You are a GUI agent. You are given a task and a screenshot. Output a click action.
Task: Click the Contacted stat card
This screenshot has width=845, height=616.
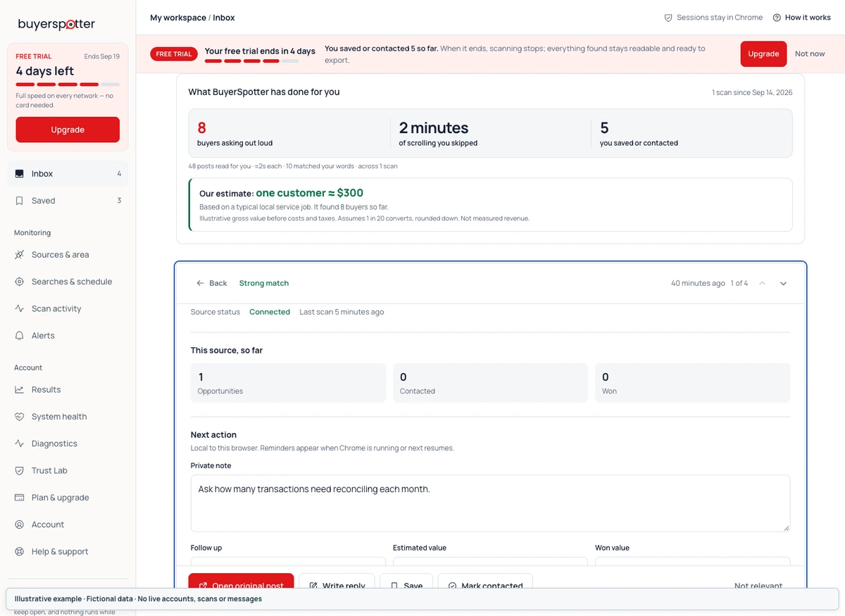point(490,383)
